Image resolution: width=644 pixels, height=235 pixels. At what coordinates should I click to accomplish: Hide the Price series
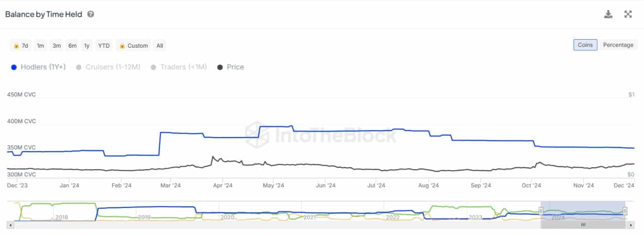click(x=230, y=67)
